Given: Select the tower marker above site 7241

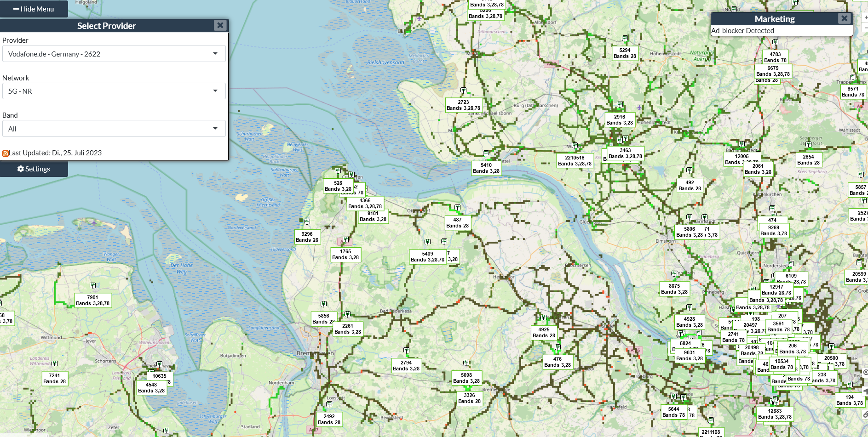Looking at the screenshot, I should point(55,364).
